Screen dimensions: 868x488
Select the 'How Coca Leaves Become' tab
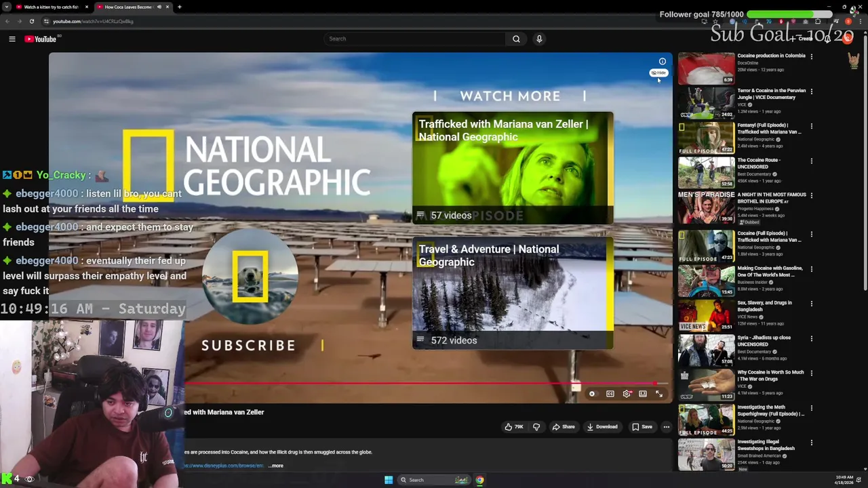[132, 7]
